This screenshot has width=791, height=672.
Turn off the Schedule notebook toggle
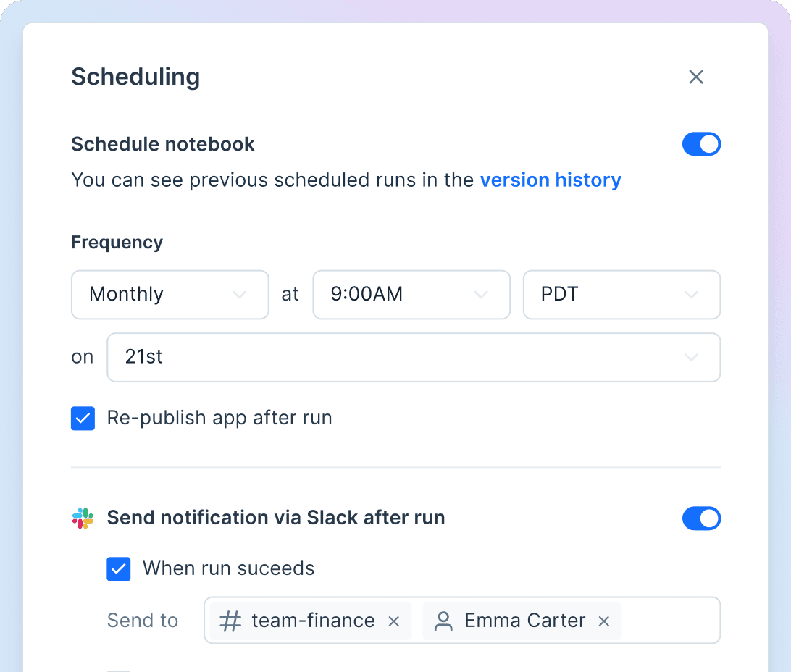(701, 144)
